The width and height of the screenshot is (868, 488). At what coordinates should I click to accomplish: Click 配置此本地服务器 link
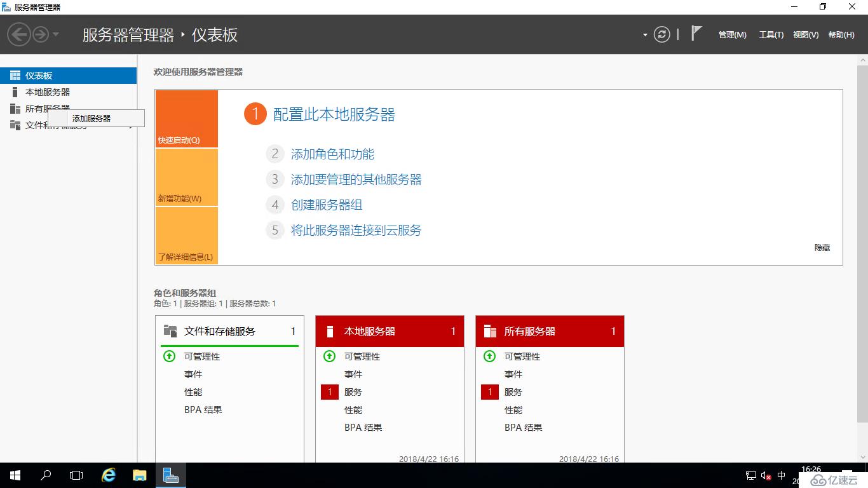334,114
